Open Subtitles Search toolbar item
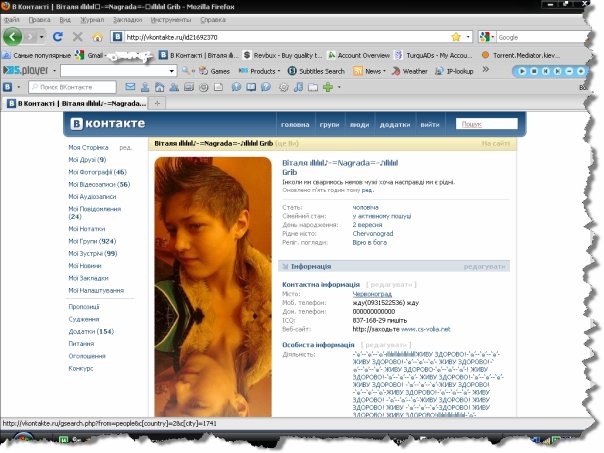Viewport: 604px width, 453px height. pyautogui.click(x=320, y=72)
